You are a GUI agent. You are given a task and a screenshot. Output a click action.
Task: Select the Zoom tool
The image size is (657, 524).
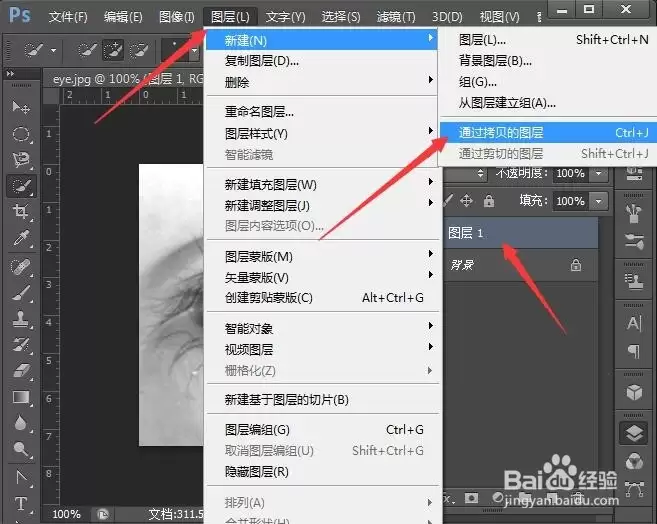tap(21, 449)
